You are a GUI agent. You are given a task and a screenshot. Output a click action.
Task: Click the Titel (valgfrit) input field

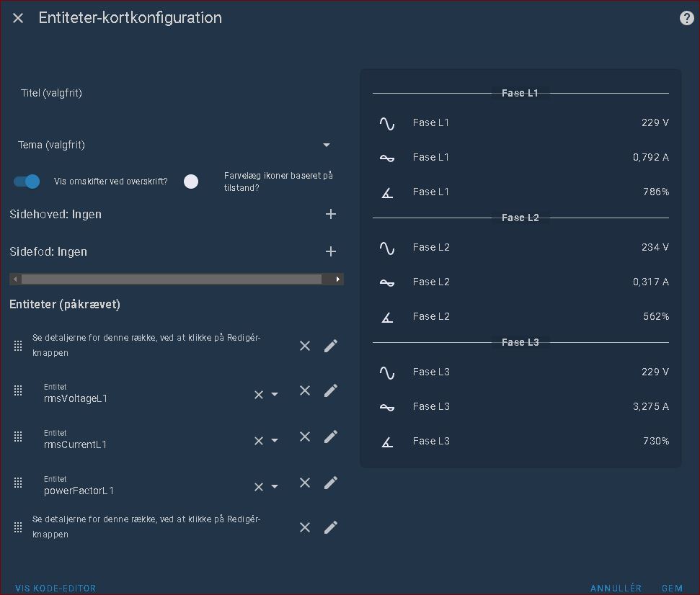173,94
